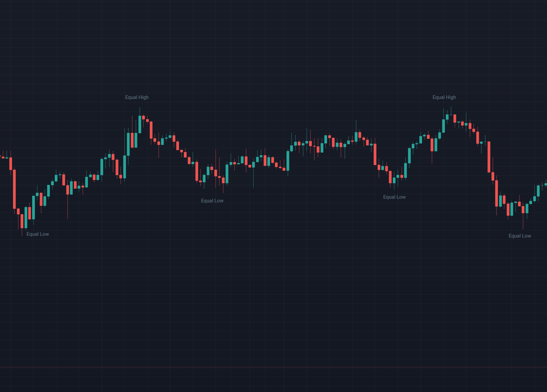This screenshot has height=392, width=547.
Task: Select the tall green breakout candle in mid-chart
Action: [x=288, y=161]
